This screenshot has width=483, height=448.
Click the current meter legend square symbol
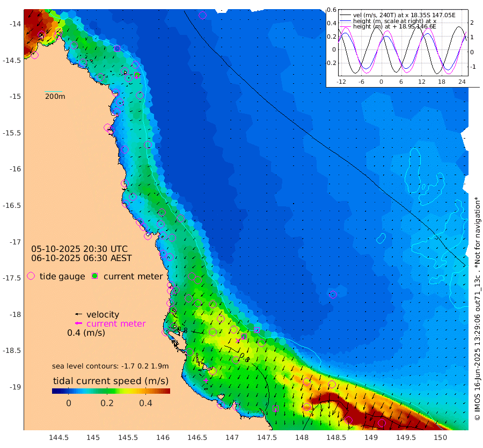click(x=95, y=276)
